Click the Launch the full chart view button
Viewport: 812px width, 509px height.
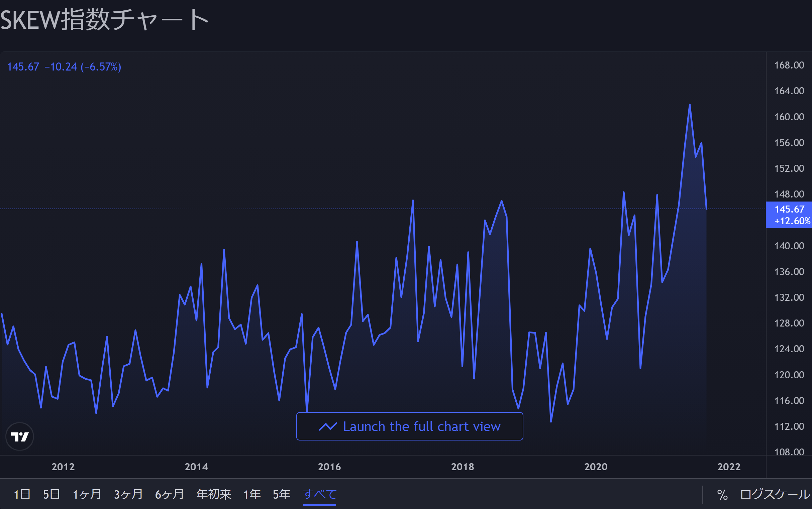point(410,426)
